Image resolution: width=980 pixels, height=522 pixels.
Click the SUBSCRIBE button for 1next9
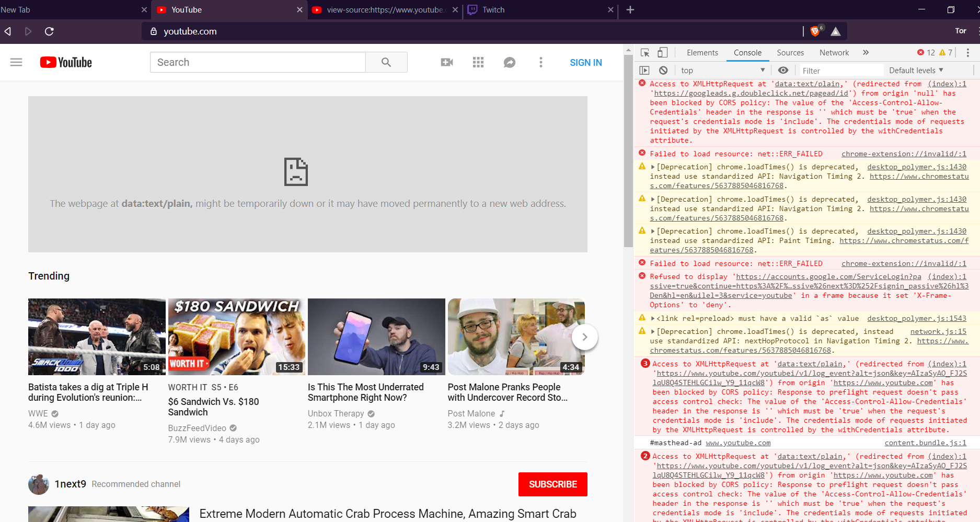(552, 484)
